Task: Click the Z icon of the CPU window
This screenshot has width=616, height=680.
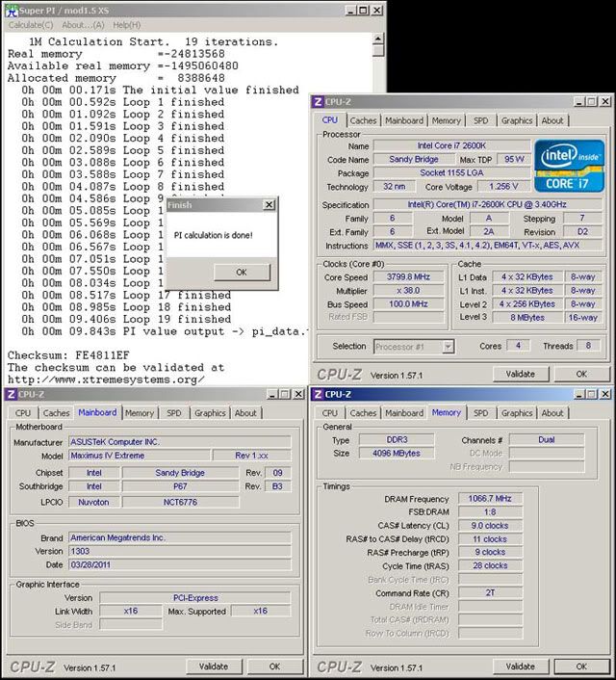Action: 318,102
